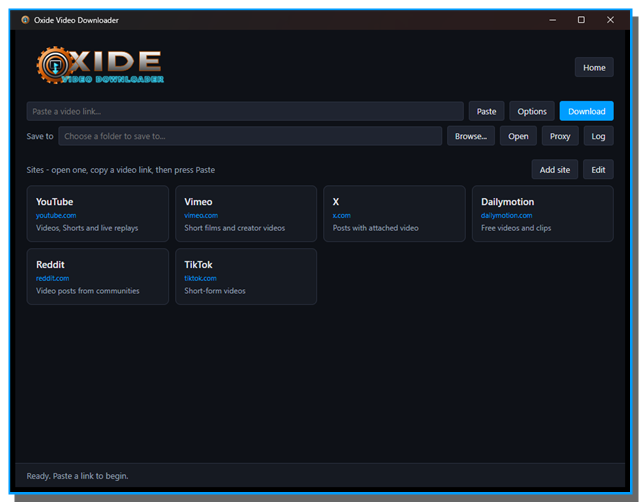Image resolution: width=640 pixels, height=502 pixels.
Task: Start the blue Download button
Action: pos(586,111)
